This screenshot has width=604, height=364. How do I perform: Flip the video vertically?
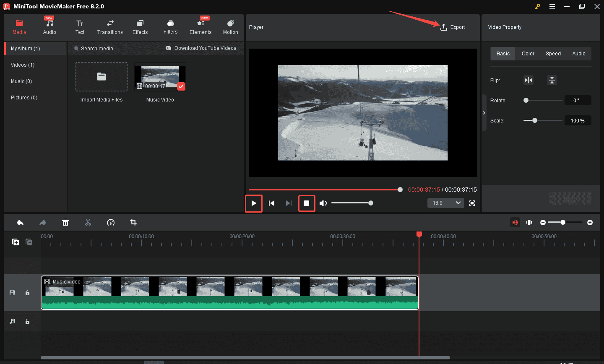click(x=552, y=80)
